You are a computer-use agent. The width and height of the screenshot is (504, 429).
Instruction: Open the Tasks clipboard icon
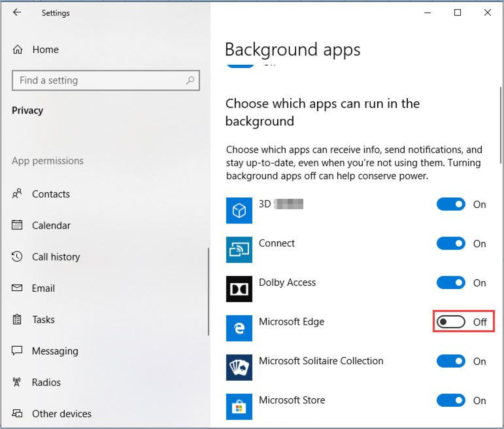coord(17,319)
